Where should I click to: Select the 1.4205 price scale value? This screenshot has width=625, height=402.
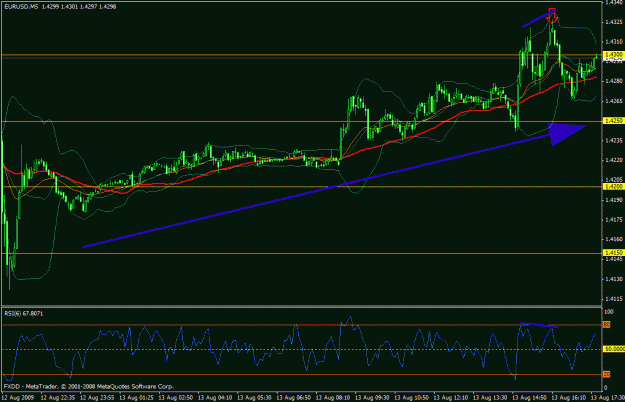click(614, 180)
